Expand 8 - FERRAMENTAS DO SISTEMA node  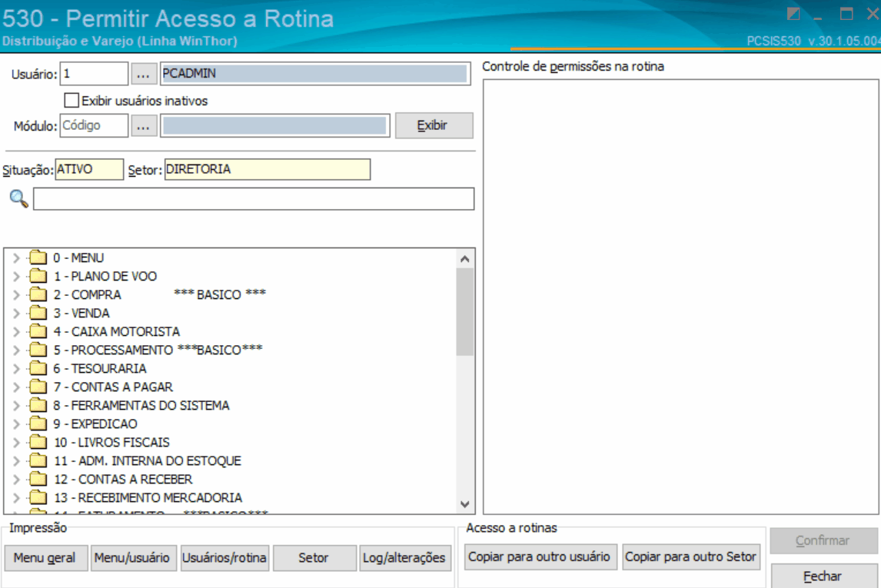pyautogui.click(x=16, y=406)
